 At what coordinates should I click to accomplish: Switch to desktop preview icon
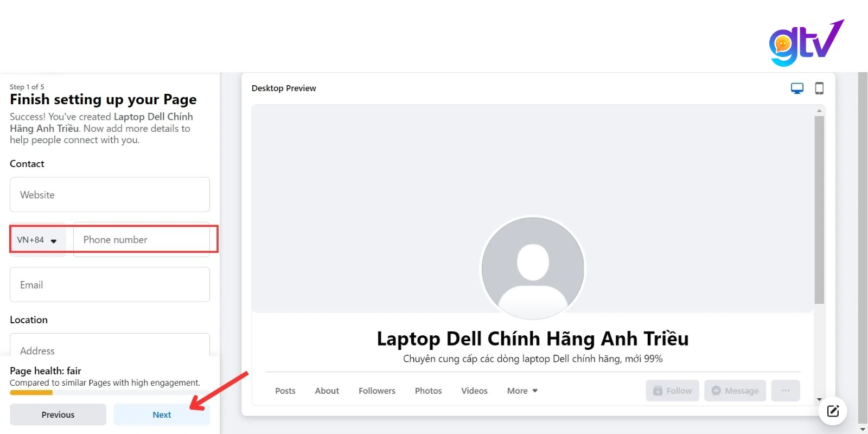tap(797, 88)
